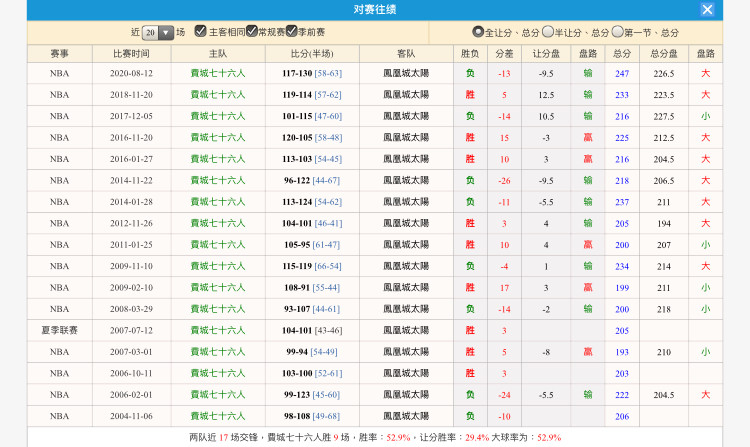Screen dimensions: 750x447
Task: Click the 29.4% handicap win rate value
Action: click(477, 437)
